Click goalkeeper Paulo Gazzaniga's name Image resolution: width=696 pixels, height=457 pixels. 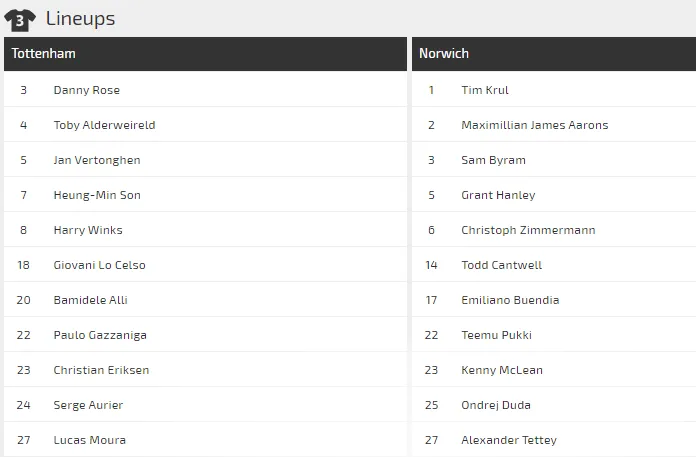pos(100,335)
